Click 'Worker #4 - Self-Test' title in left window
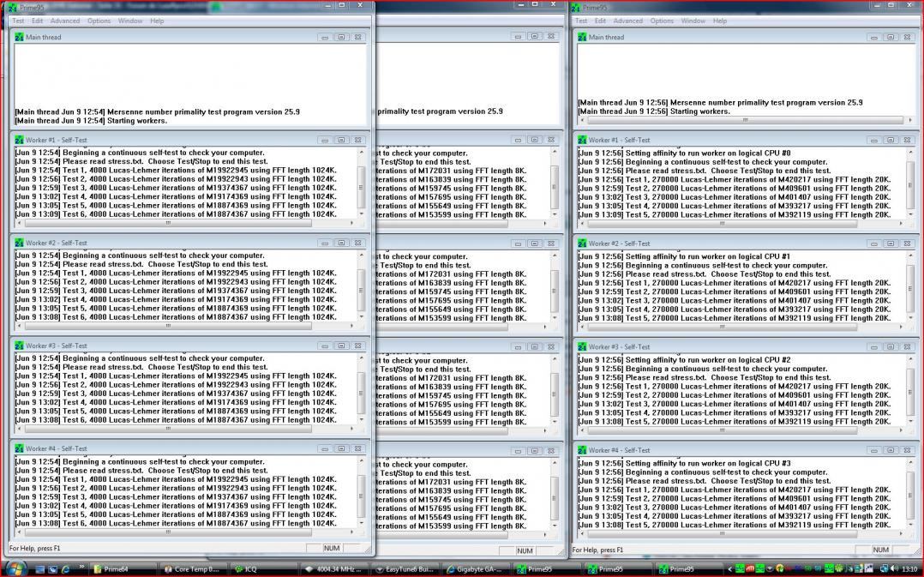924x577 pixels. 57,448
